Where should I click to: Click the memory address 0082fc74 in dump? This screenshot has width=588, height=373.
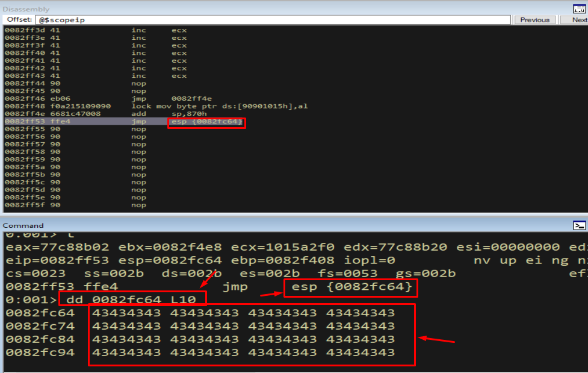click(40, 326)
